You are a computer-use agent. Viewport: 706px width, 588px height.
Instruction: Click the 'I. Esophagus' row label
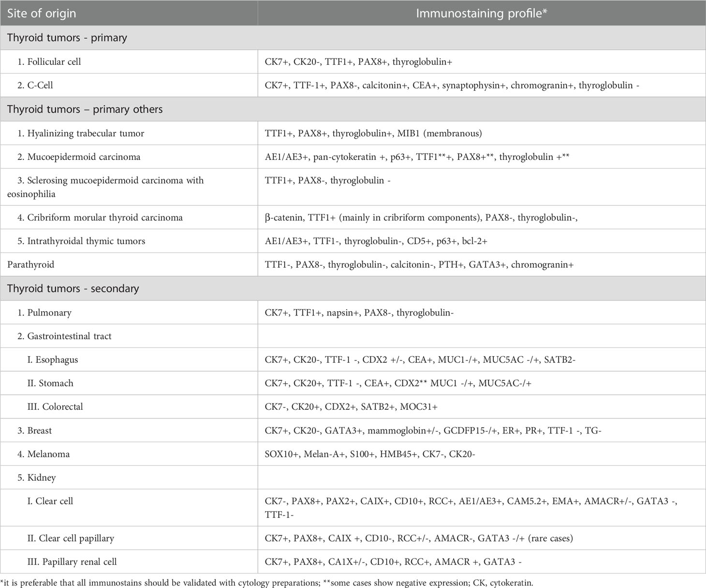52,360
